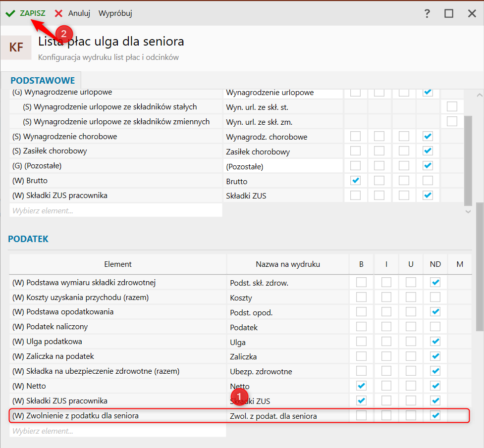Uncheck last checkbox for Zasiłek chorobowy
The image size is (484, 448).
(428, 151)
